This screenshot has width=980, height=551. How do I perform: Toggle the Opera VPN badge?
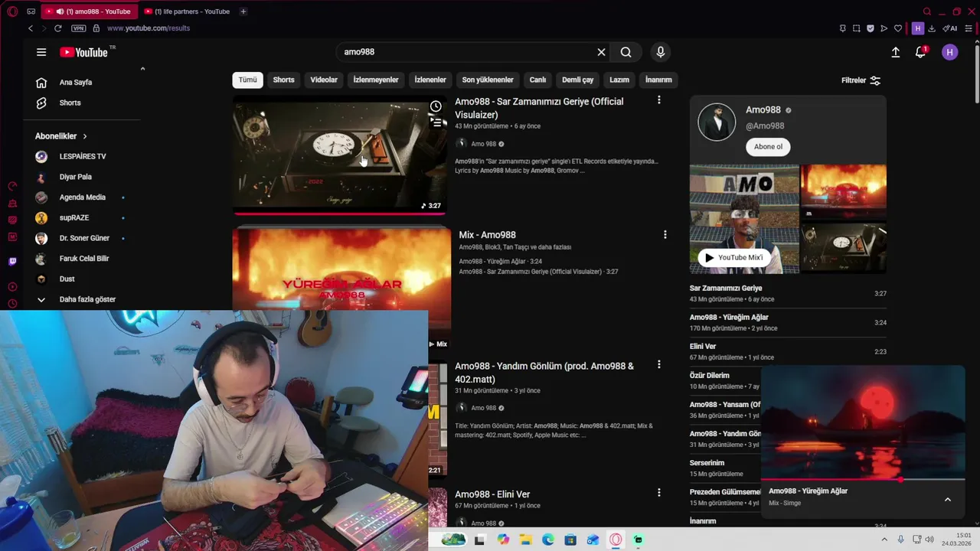coord(78,28)
